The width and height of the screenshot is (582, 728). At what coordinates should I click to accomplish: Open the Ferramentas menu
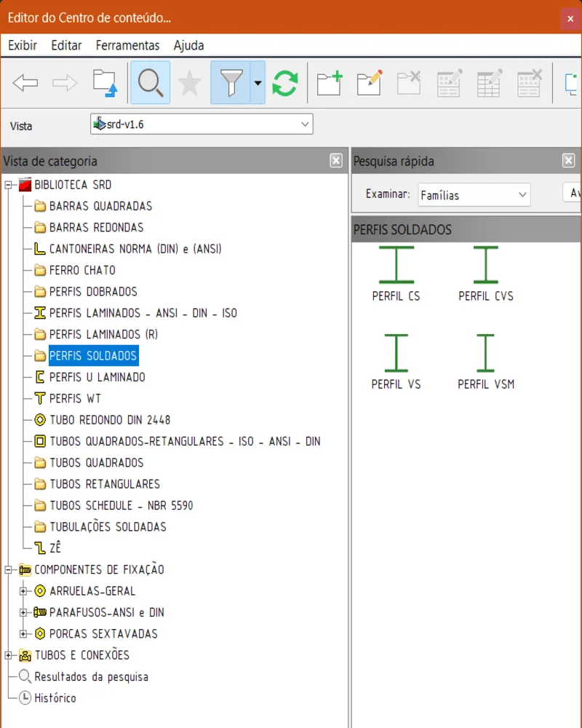tap(127, 45)
